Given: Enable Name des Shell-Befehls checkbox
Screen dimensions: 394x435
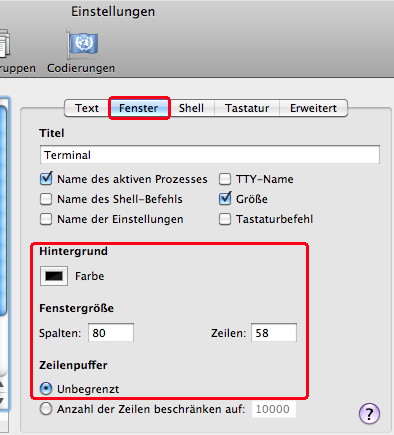Looking at the screenshot, I should (46, 199).
